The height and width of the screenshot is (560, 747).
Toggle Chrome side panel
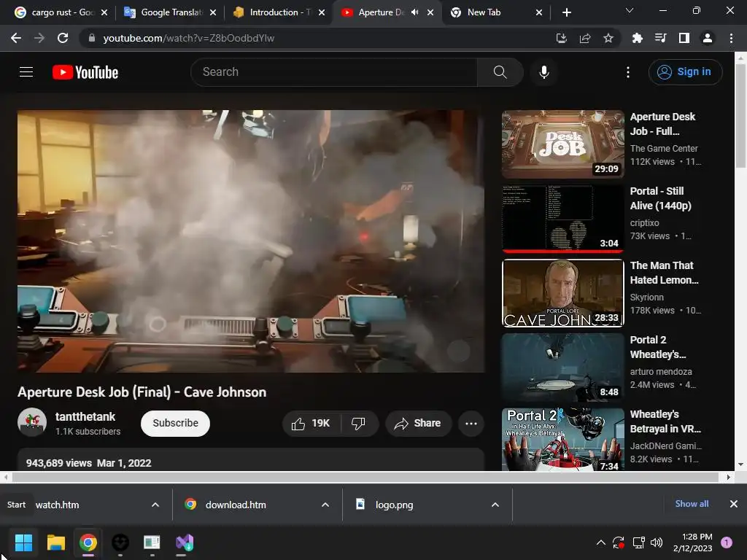684,38
